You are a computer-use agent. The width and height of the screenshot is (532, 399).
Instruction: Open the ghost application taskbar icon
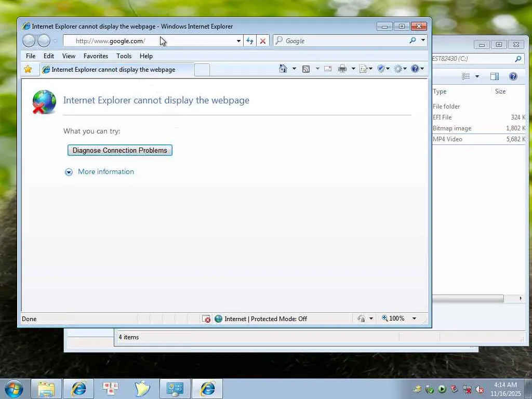(142, 389)
